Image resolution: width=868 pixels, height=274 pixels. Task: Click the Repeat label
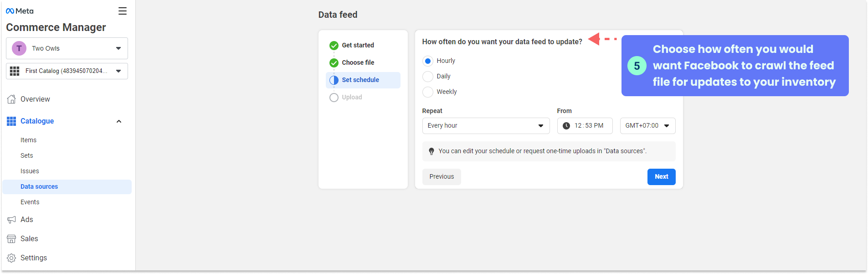(x=432, y=111)
